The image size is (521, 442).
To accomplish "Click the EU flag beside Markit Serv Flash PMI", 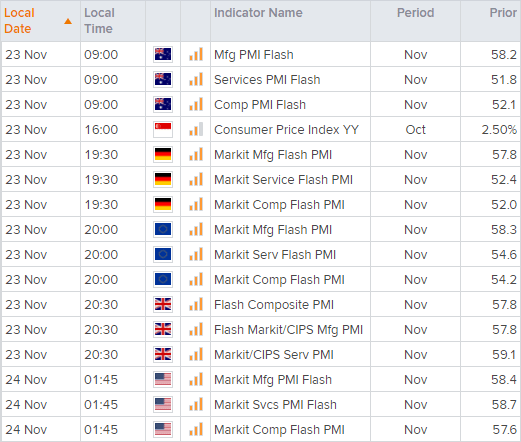I will tap(163, 254).
